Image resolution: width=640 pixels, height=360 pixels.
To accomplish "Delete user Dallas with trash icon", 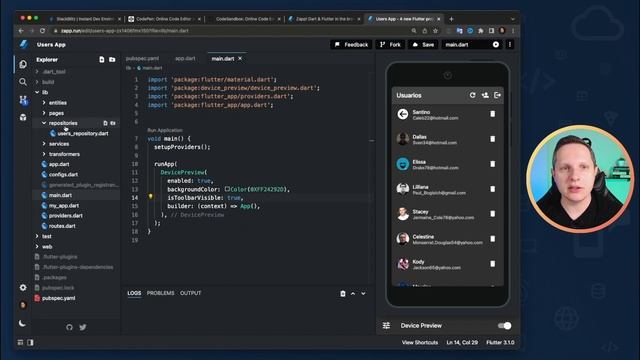I will pyautogui.click(x=493, y=139).
